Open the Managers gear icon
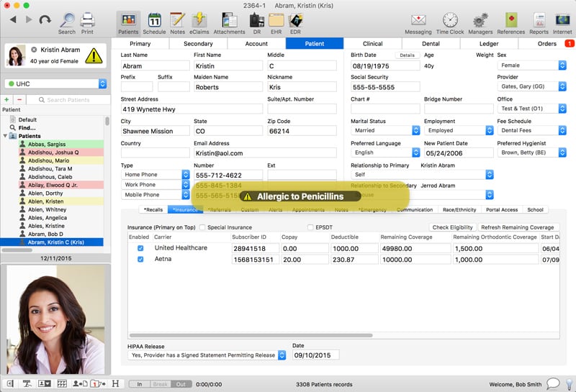This screenshot has height=392, width=576. click(x=480, y=24)
